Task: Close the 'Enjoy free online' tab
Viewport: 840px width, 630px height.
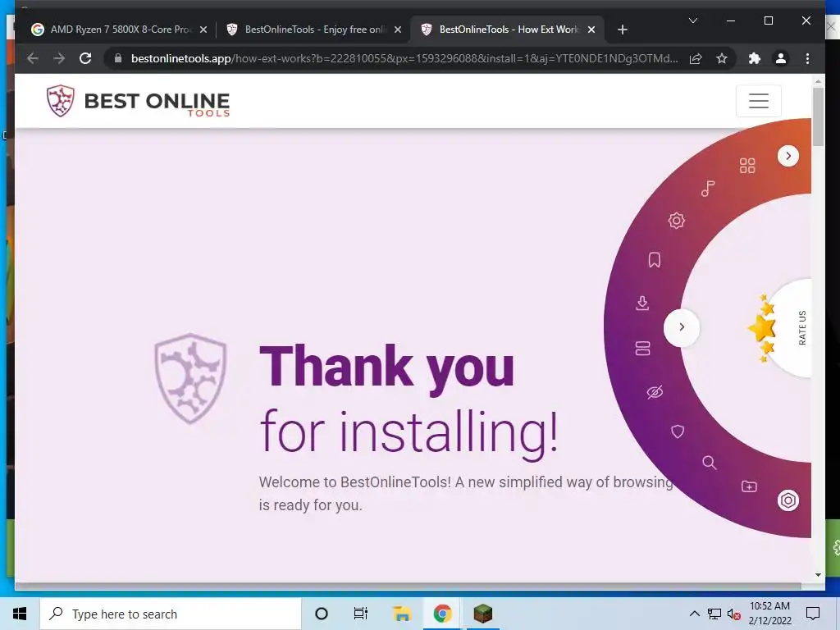Action: (398, 30)
